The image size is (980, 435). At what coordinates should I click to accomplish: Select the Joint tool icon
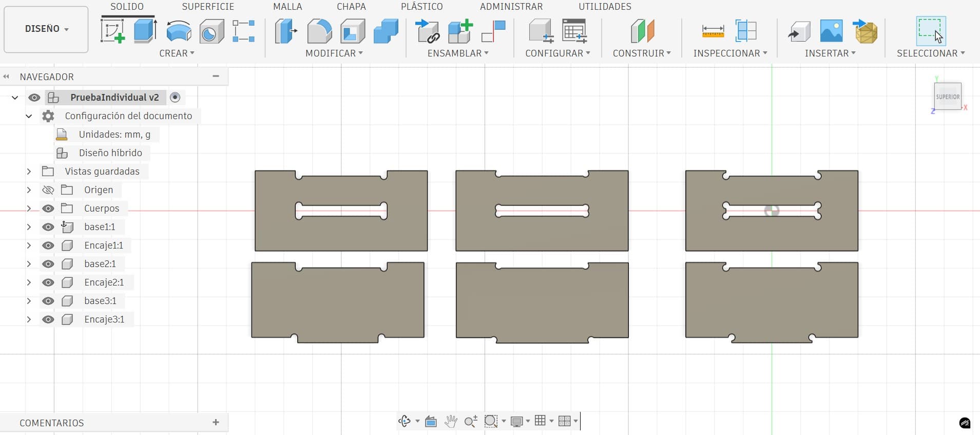pos(493,31)
